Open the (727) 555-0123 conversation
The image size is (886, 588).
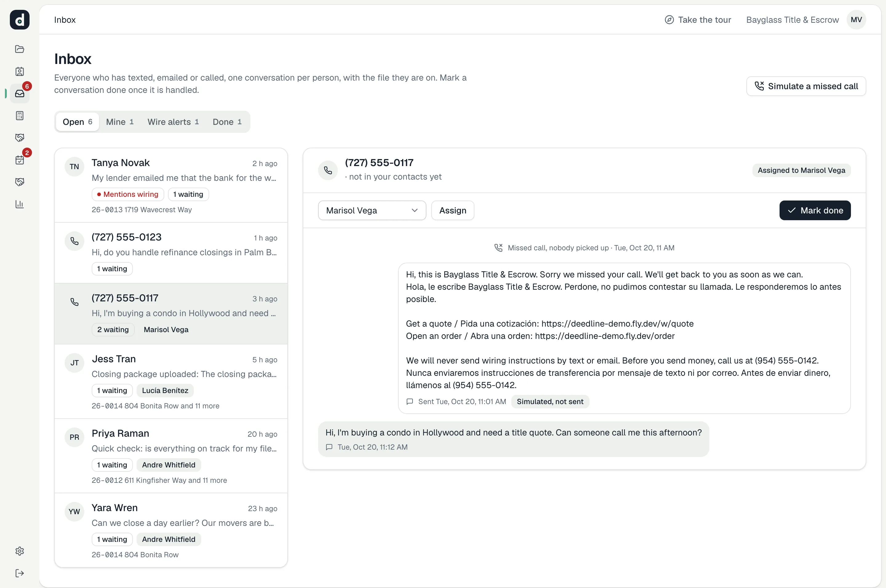(171, 253)
